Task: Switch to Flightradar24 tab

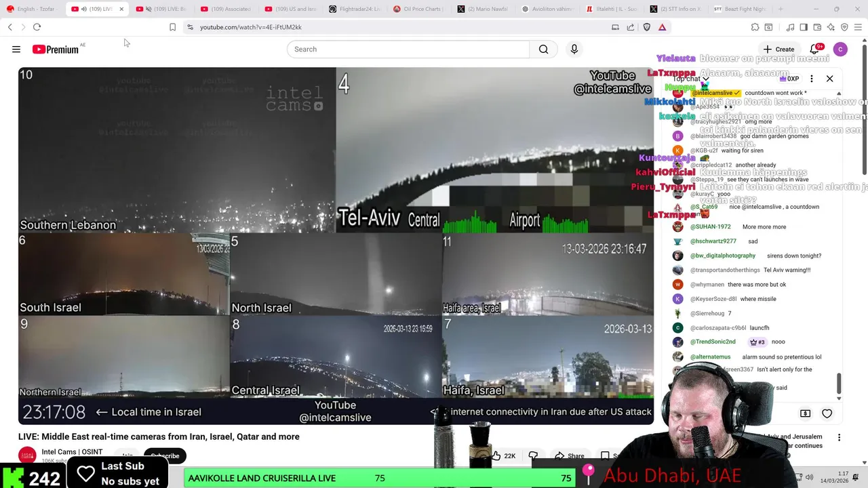Action: pos(355,9)
